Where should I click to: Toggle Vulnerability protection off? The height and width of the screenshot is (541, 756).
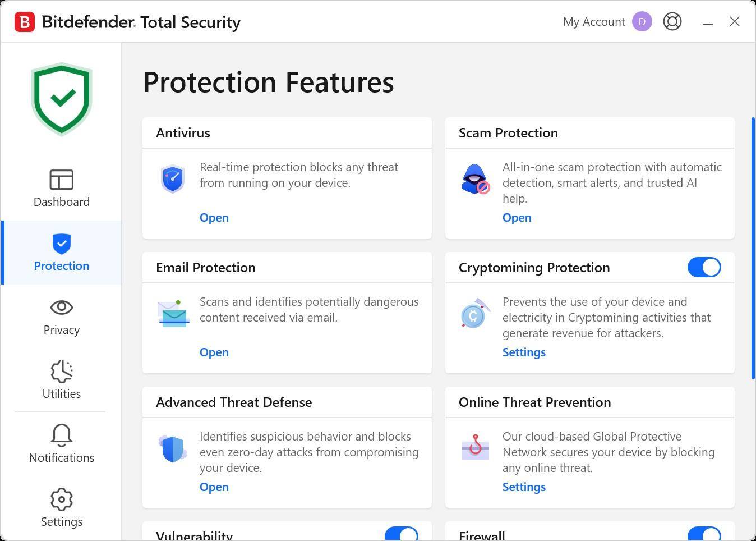pos(400,534)
